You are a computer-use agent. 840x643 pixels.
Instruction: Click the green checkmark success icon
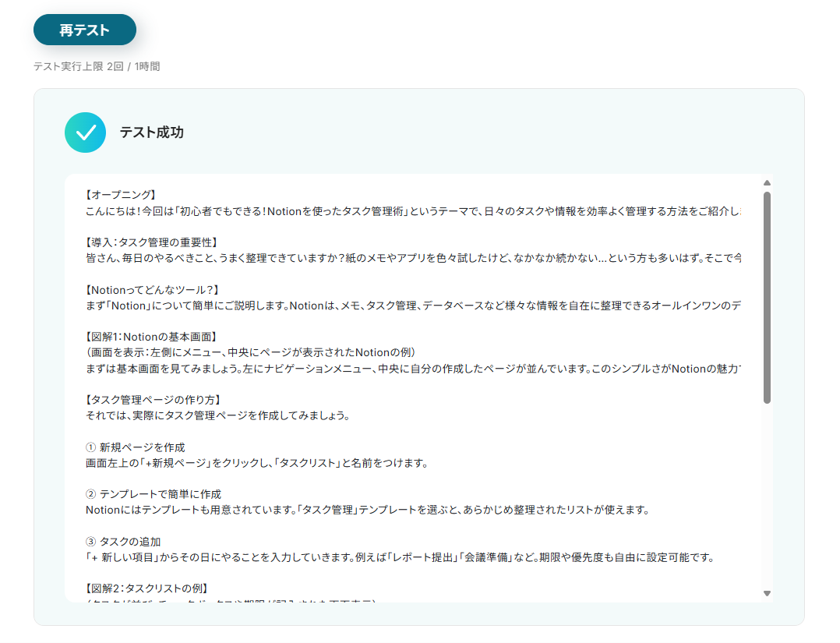[85, 132]
